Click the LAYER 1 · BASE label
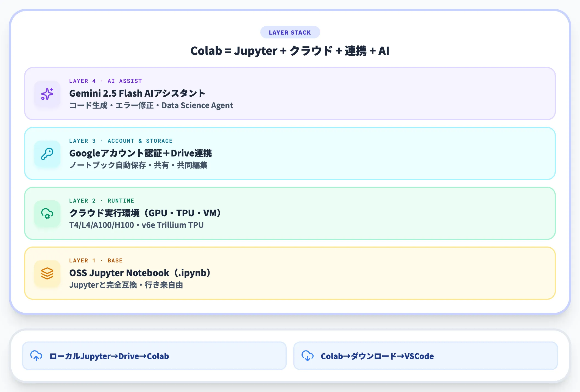580x392 pixels. [x=96, y=261]
